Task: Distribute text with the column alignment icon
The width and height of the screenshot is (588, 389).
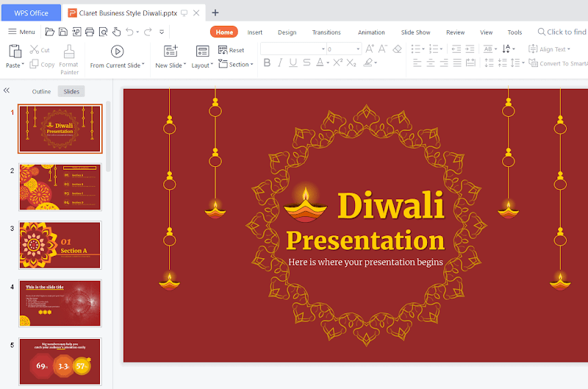Action: 470,63
